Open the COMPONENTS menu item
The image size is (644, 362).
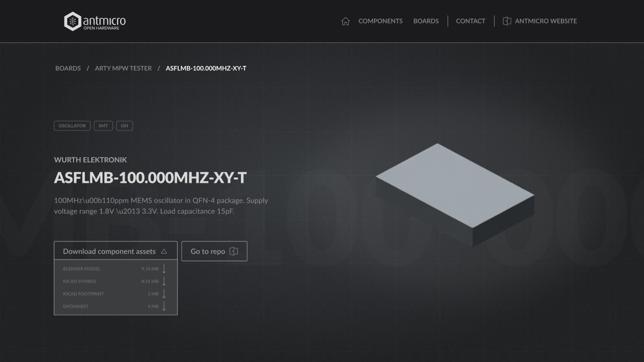coord(380,21)
